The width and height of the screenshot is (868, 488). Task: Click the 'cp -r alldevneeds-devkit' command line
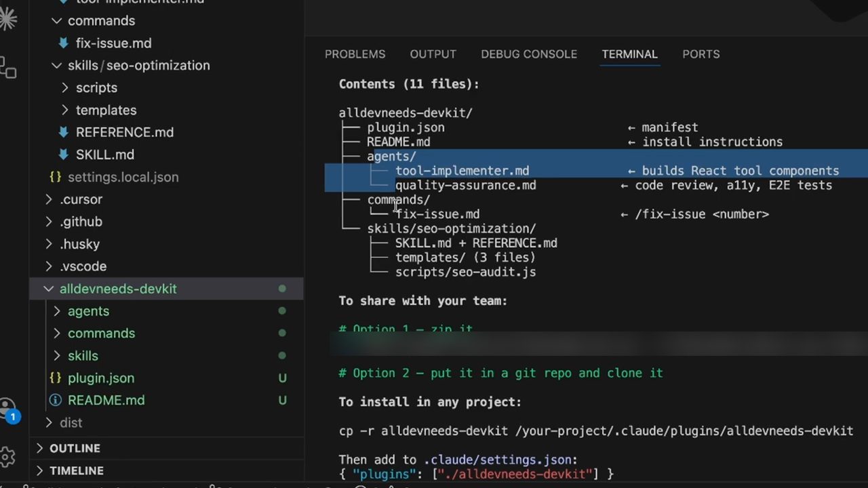click(x=596, y=431)
